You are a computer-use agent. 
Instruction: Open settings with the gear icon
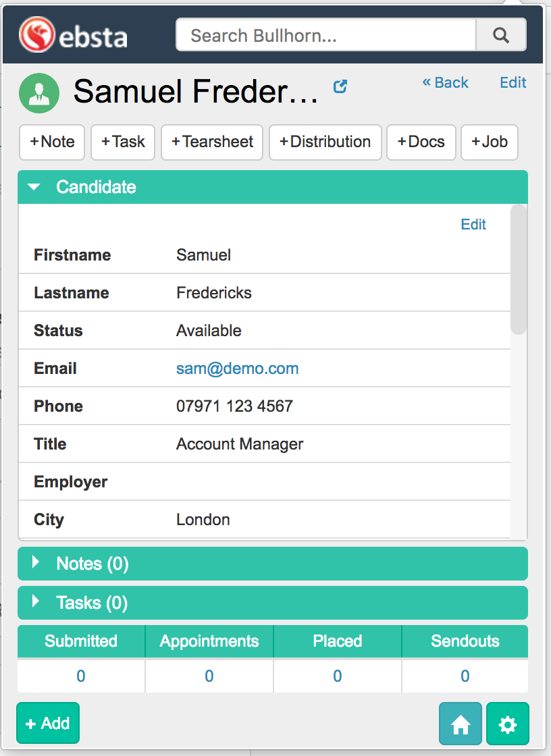(507, 724)
